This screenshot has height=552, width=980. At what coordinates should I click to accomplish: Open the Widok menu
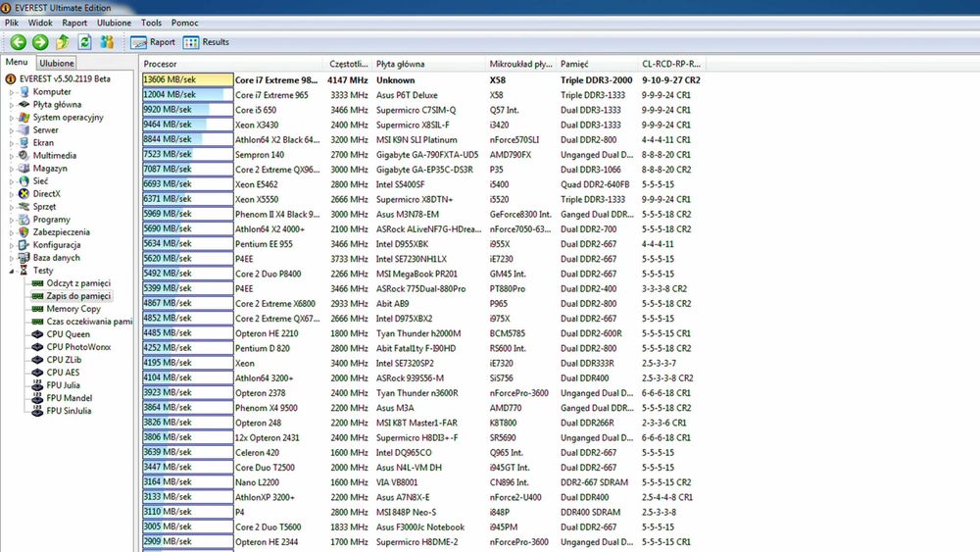coord(40,23)
